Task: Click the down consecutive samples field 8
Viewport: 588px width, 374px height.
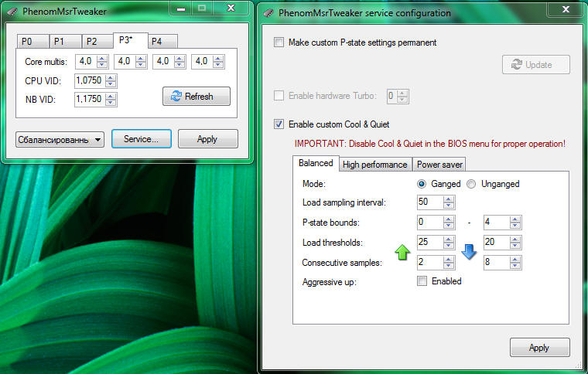Action: (502, 263)
